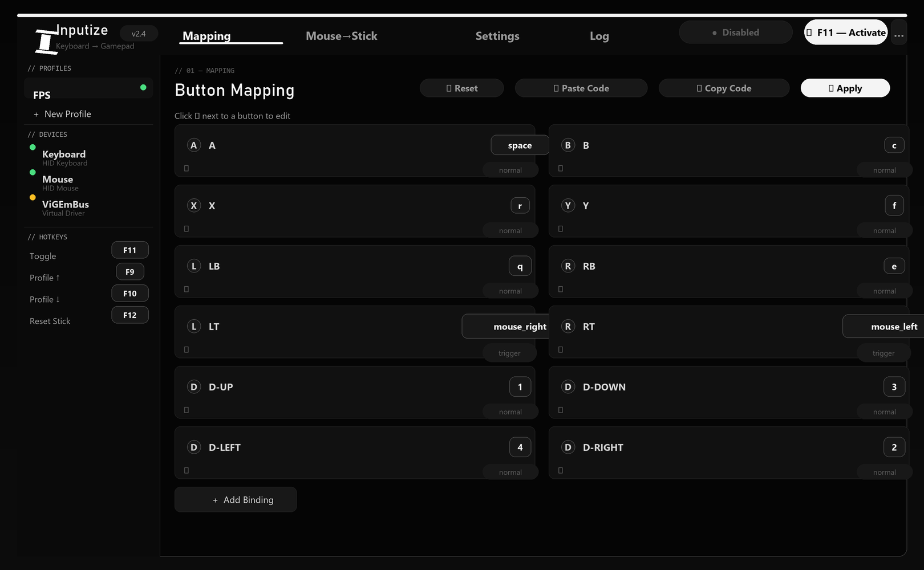Viewport: 924px width, 570px height.
Task: Click the edit icon under button Y
Action: pos(561,229)
